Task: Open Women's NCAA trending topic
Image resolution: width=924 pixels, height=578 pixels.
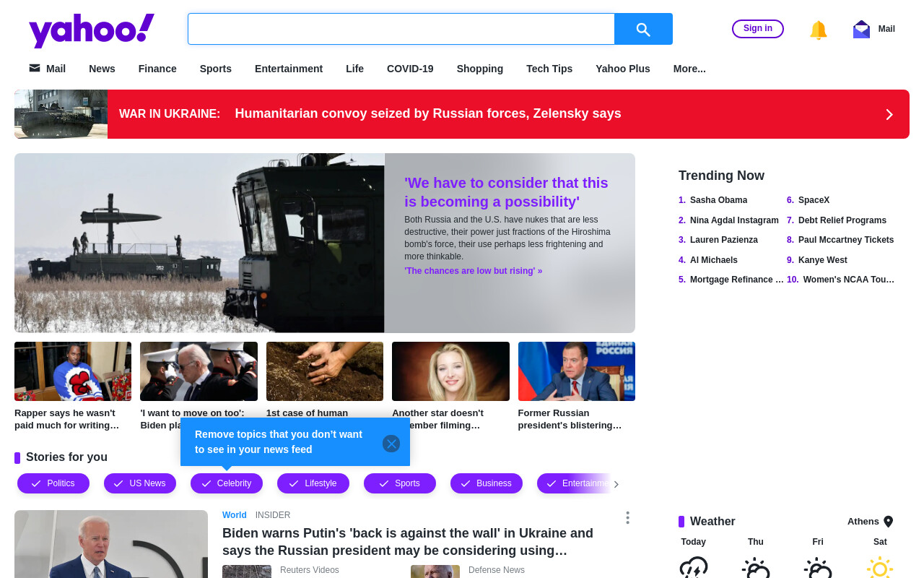Action: point(849,280)
